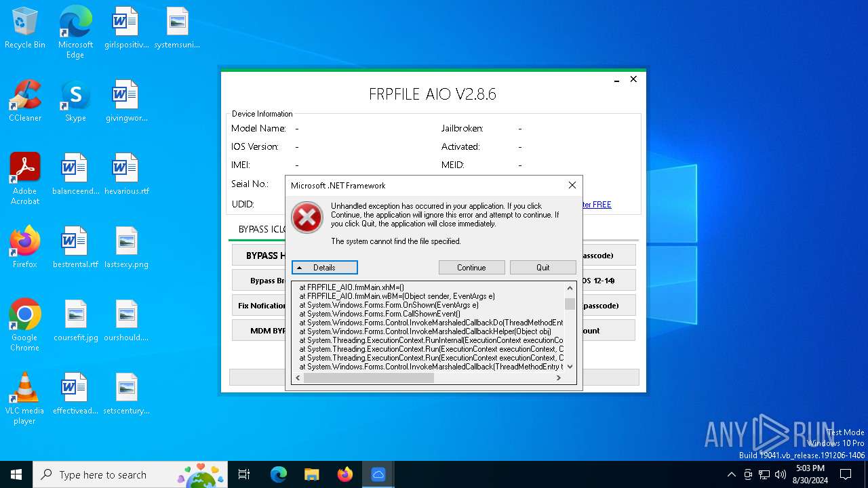Launch Microsoft Edge from desktop shortcut
The height and width of the screenshot is (488, 868).
click(x=75, y=33)
